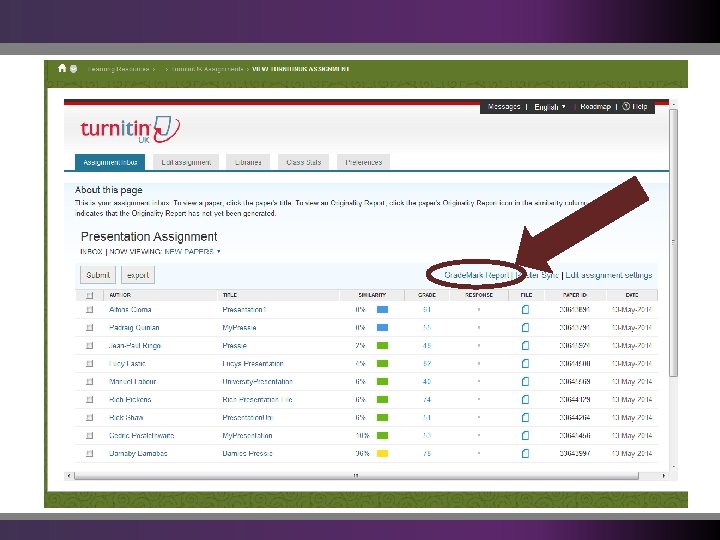Click right arrow of horizontal scrollbar

(664, 476)
